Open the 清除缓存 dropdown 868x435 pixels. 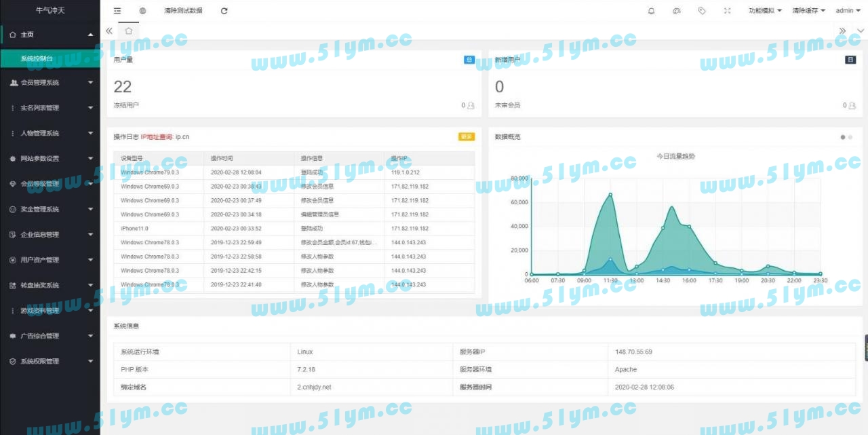pos(808,11)
